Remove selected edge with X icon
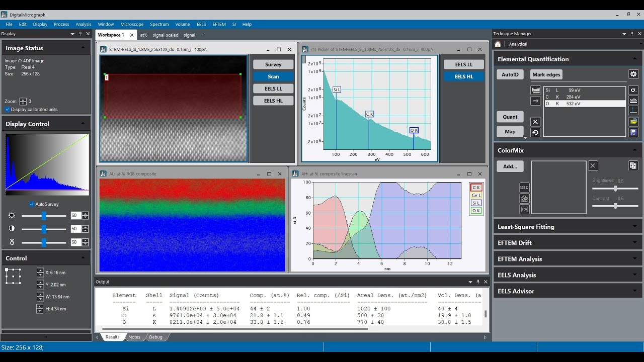 pos(535,122)
